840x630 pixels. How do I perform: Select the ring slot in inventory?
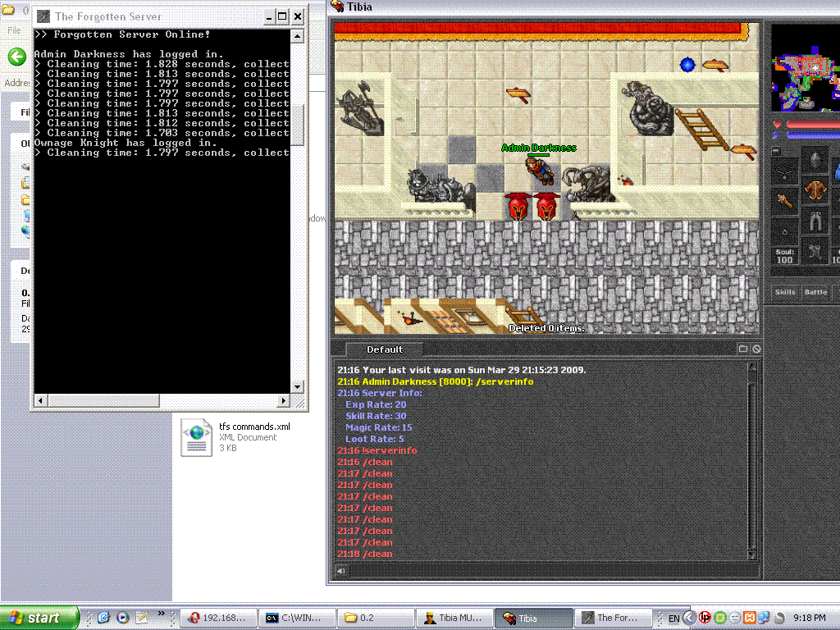click(x=785, y=232)
